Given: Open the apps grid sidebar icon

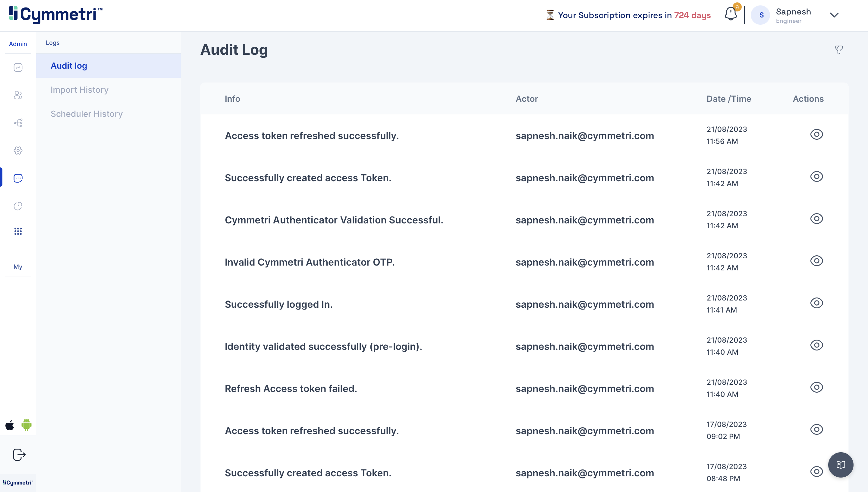Looking at the screenshot, I should 18,231.
